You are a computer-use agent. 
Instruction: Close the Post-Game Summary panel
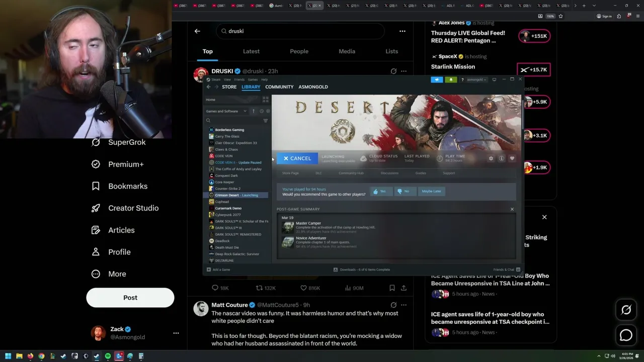(512, 209)
